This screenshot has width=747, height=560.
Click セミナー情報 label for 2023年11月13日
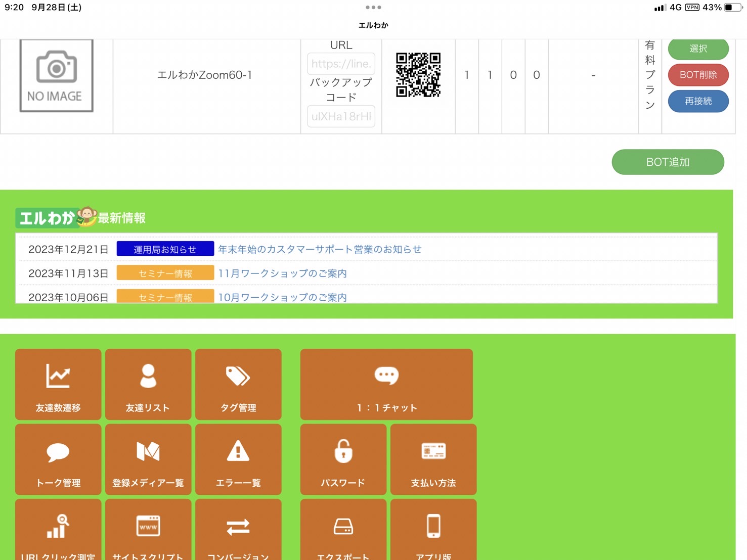point(165,273)
